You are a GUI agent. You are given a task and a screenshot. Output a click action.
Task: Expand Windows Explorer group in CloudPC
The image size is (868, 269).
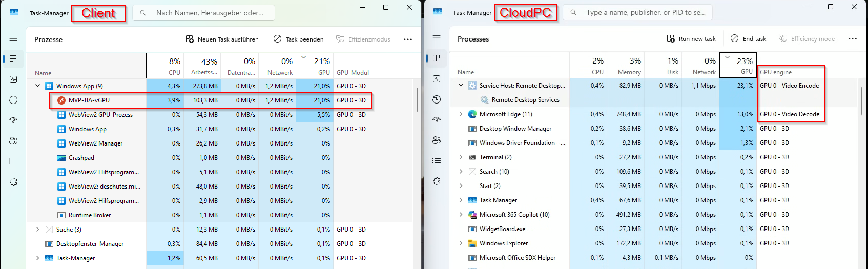pyautogui.click(x=461, y=243)
